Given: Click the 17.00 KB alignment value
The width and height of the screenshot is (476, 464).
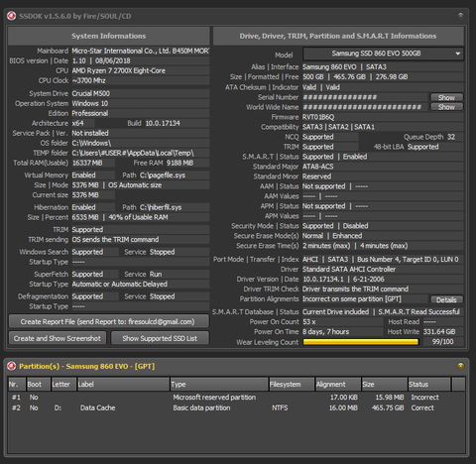Looking at the screenshot, I should coord(344,398).
